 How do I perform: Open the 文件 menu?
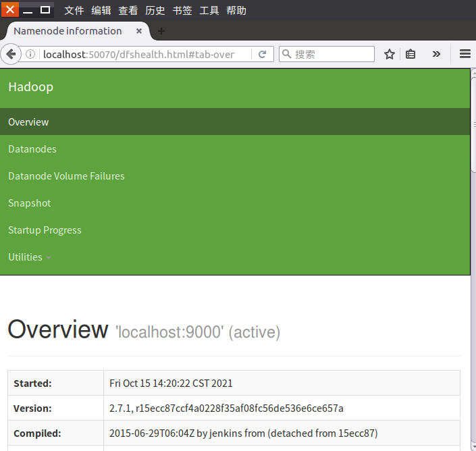[74, 11]
